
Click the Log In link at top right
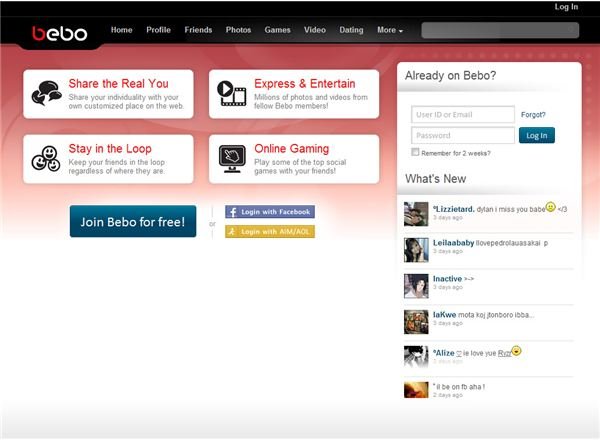point(566,7)
